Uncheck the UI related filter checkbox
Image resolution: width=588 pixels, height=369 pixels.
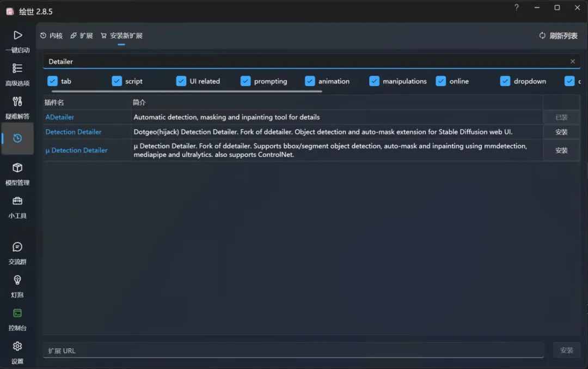(181, 81)
